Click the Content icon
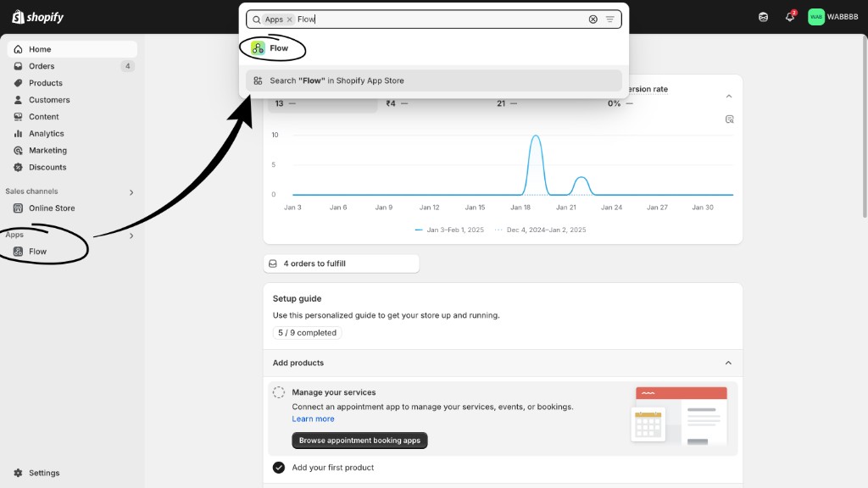Image resolution: width=868 pixels, height=488 pixels. pos(19,117)
